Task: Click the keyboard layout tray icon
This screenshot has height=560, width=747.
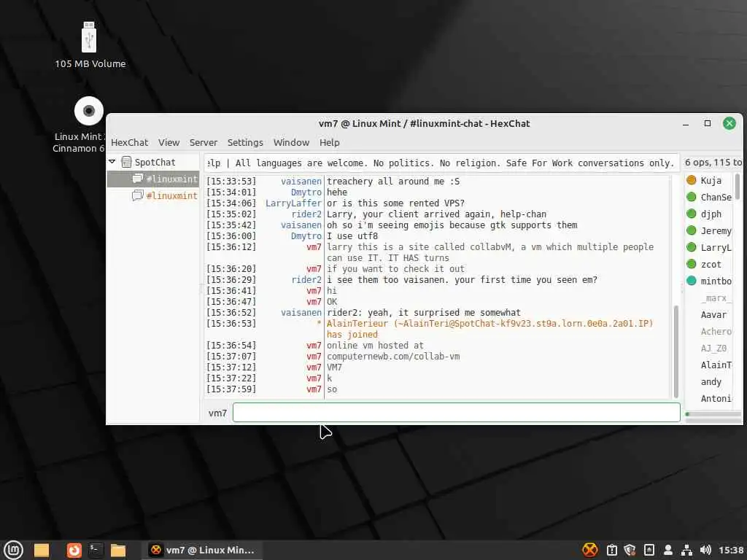Action: tap(649, 550)
